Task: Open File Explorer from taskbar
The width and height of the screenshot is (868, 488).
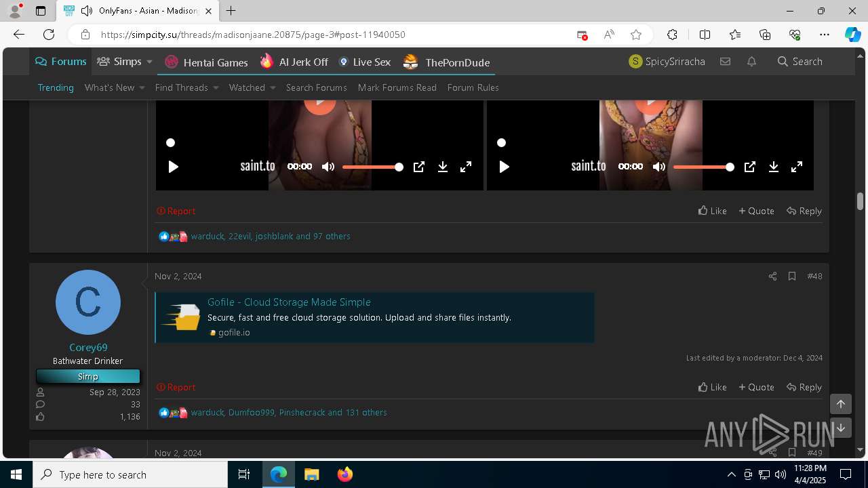Action: 311,474
